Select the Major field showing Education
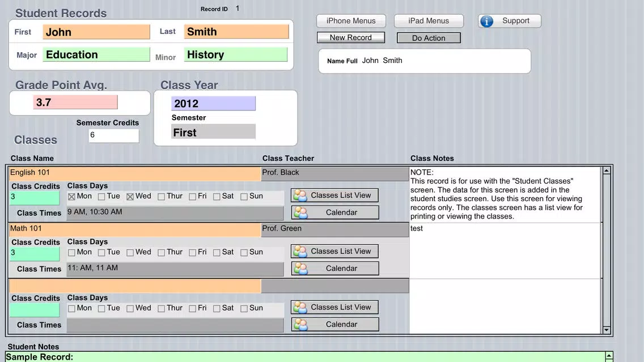This screenshot has height=362, width=644. [x=96, y=54]
